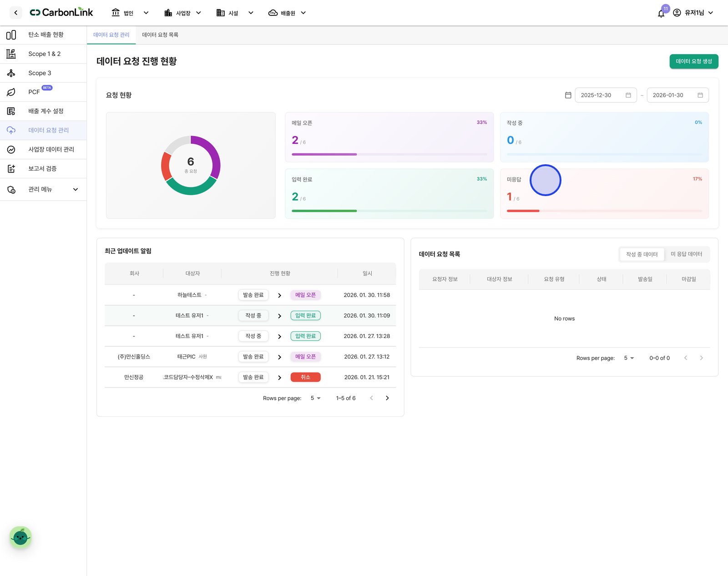Viewport: 728px width, 576px height.
Task: Click the 2026-01-30 end date field
Action: tap(677, 95)
